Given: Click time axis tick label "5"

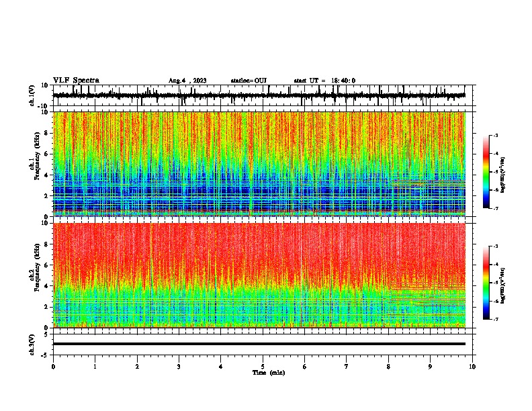Looking at the screenshot, I should pos(263,367).
